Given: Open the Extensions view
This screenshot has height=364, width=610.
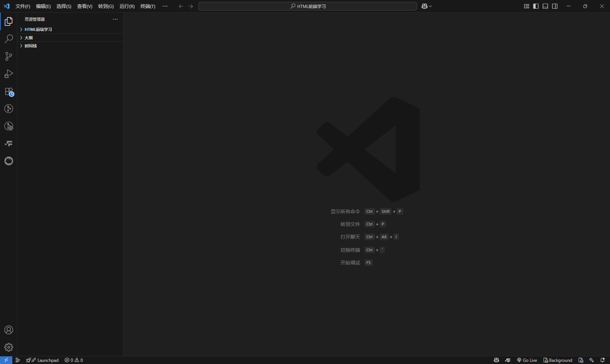Looking at the screenshot, I should click(9, 92).
